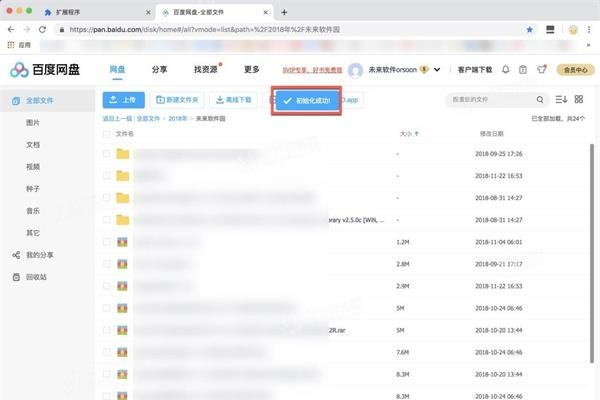This screenshot has height=400, width=600.
Task: Bookmark this page with the star
Action: tap(530, 29)
